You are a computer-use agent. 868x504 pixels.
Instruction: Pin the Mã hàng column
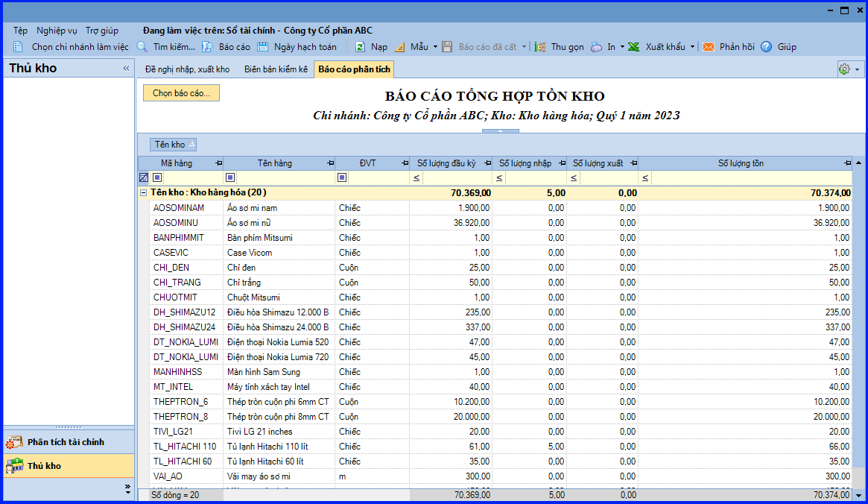[x=218, y=163]
